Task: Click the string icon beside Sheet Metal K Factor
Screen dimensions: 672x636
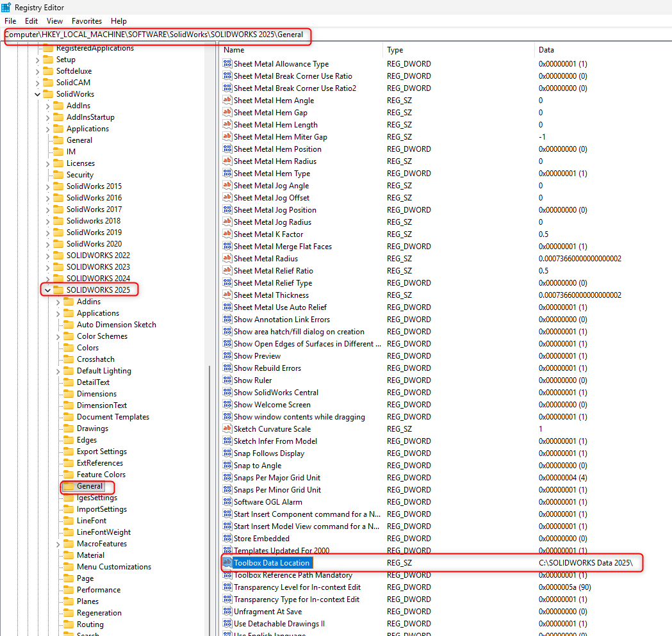Action: [227, 234]
